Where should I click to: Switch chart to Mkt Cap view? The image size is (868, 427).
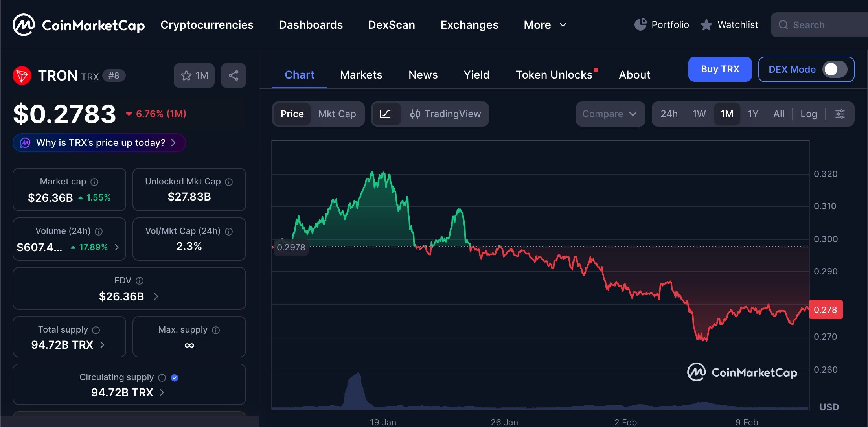(x=337, y=114)
